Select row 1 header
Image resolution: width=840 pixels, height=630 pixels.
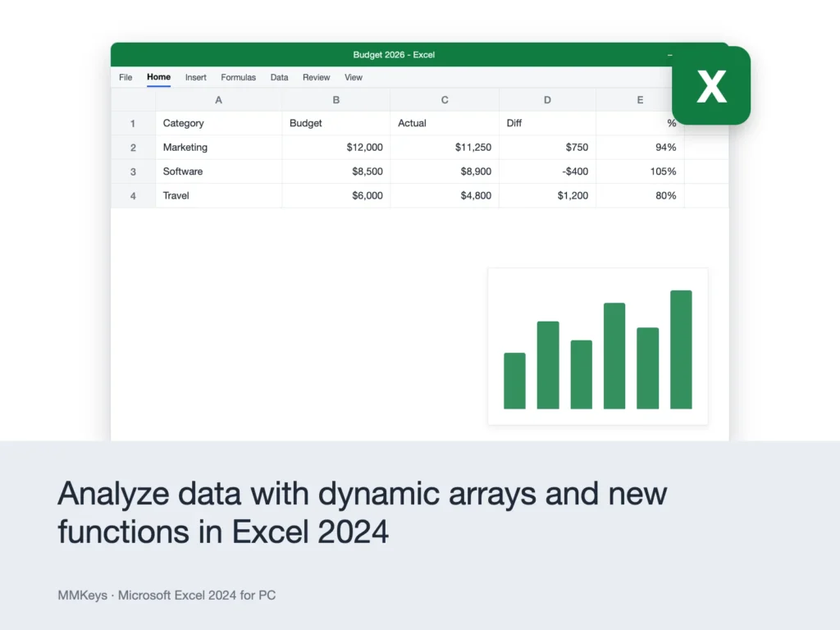click(x=133, y=123)
